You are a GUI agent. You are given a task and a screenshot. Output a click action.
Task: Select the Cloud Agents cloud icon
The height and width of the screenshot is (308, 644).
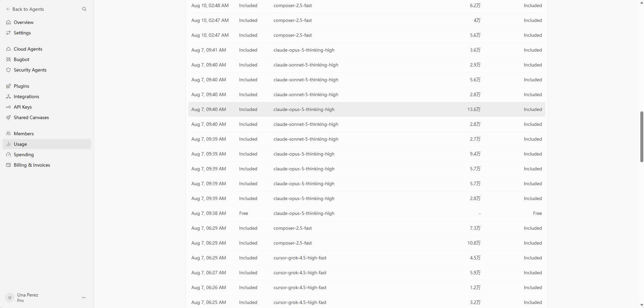(8, 49)
